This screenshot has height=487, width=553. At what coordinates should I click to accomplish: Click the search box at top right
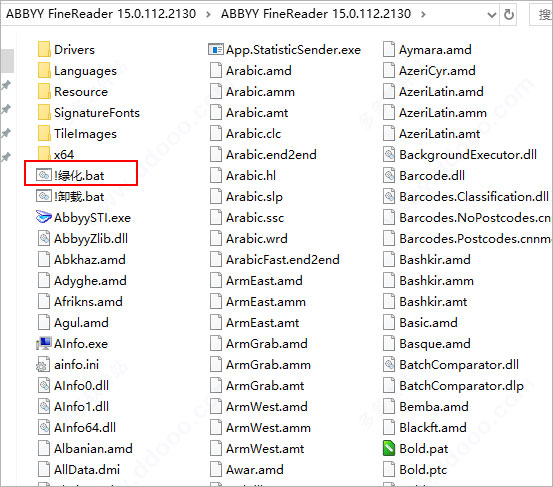click(x=541, y=15)
